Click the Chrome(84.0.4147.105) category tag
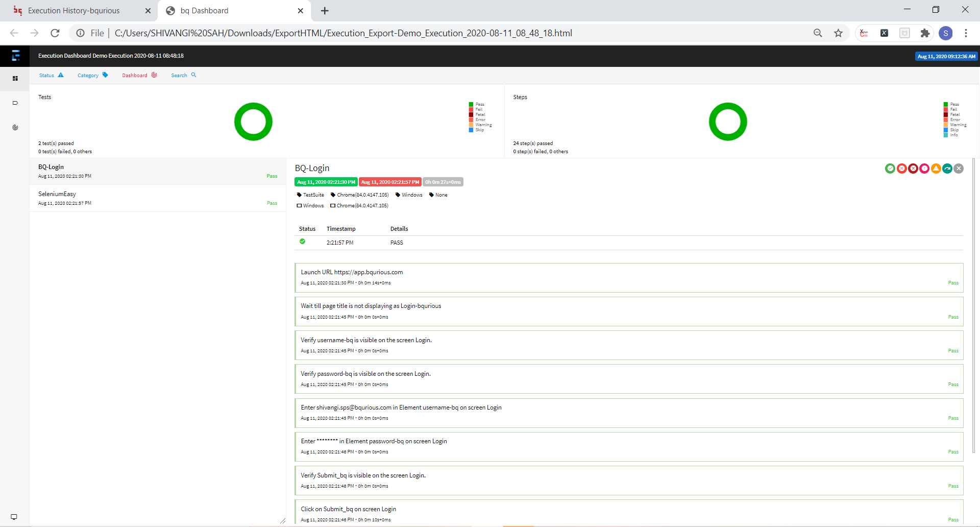 (x=359, y=195)
